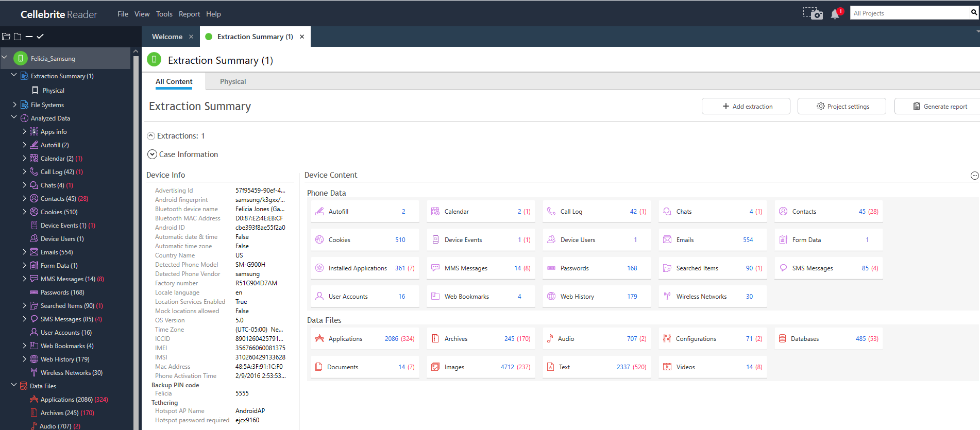Open the Wireless Networks tile in Phone Data
This screenshot has width=980, height=430.
pos(712,297)
